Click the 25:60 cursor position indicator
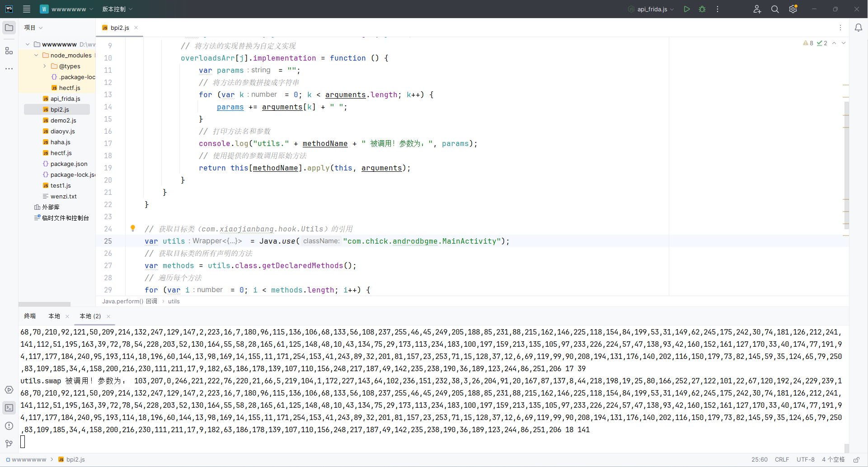The image size is (868, 467). (x=760, y=459)
